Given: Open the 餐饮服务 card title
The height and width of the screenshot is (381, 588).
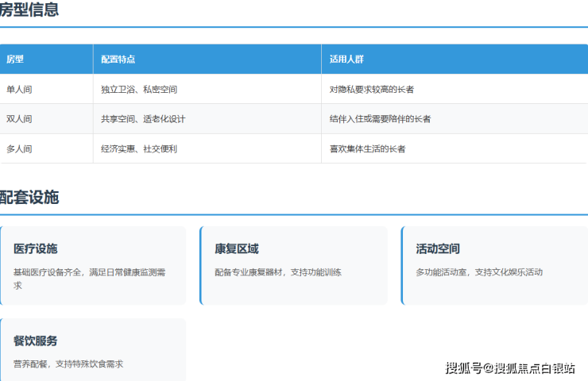Looking at the screenshot, I should click(x=35, y=341).
